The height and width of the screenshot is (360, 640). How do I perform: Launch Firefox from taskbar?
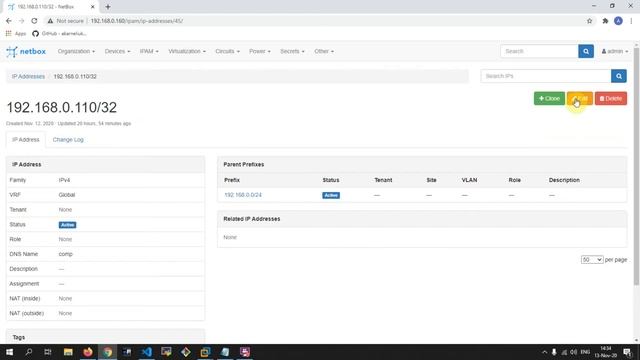pos(88,352)
